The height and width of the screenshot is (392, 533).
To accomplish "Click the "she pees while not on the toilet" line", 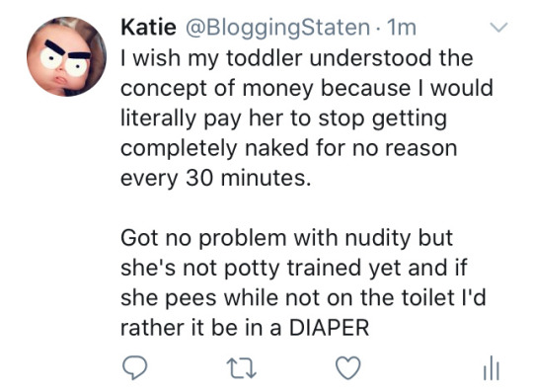I will pos(303,298).
